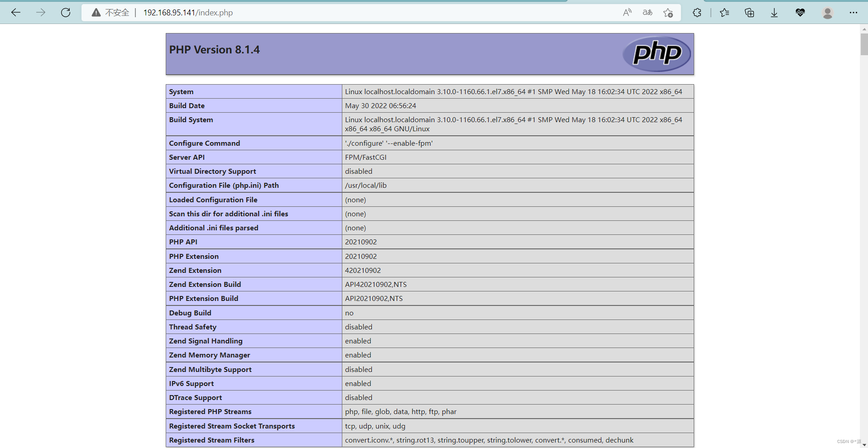Select the Server API table cell
This screenshot has width=868, height=448.
(365, 157)
